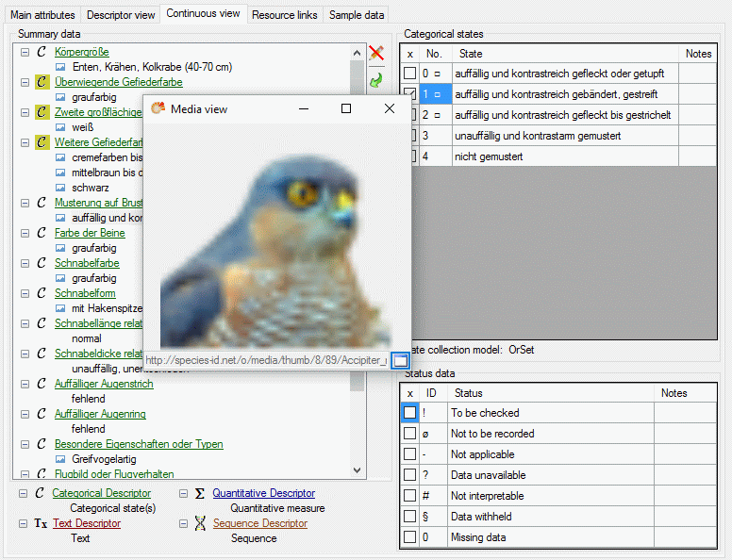Click the Sequence Descriptor DNA icon
Viewport: 732px width, 560px height.
[x=199, y=523]
